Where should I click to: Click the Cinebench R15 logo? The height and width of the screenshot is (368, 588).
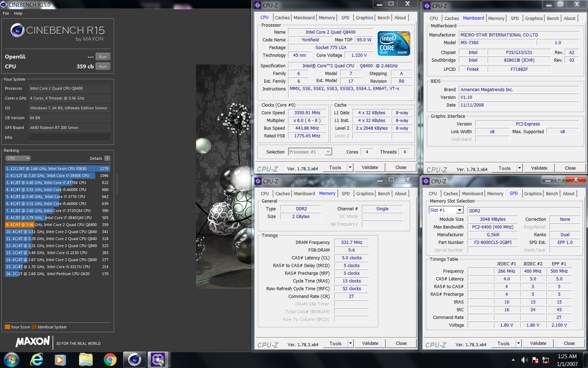tap(57, 32)
